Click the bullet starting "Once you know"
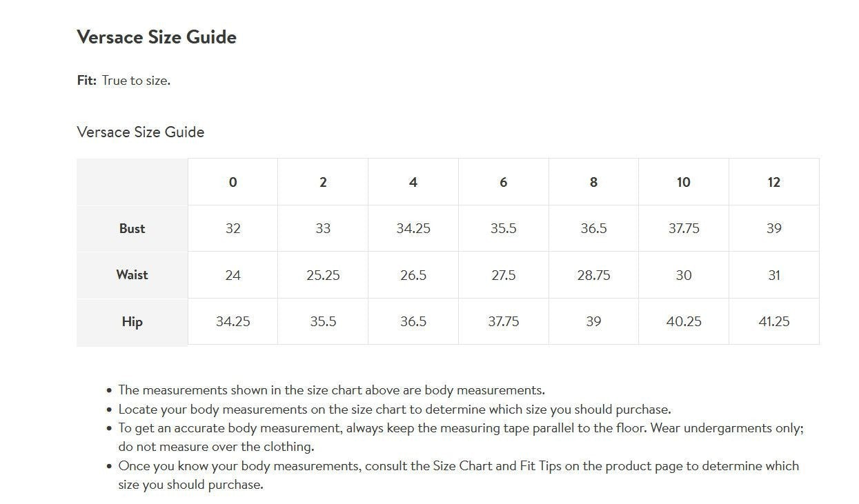859x504 pixels. point(458,466)
